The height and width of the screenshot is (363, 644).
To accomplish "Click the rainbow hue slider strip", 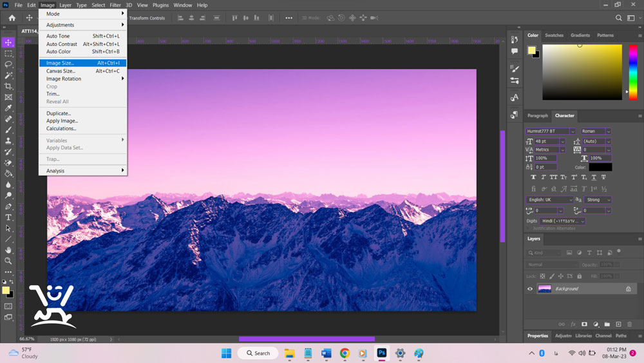I will point(633,72).
